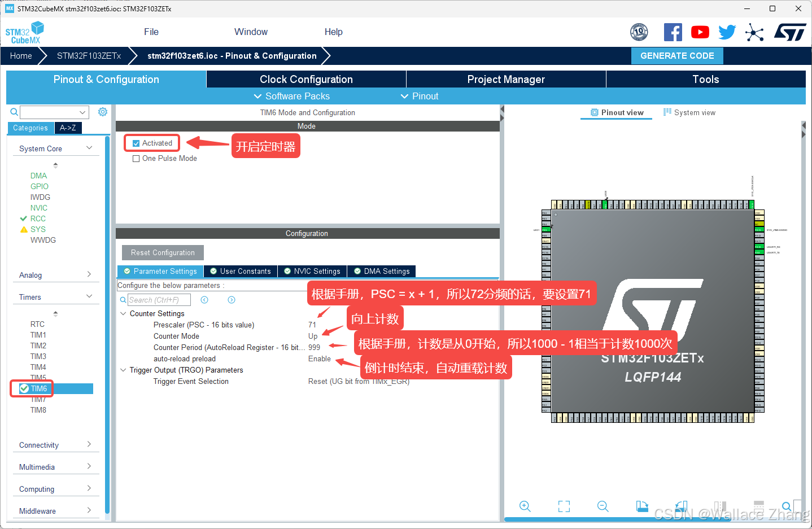Select the Pinout & Configuration tab
Image resolution: width=812 pixels, height=529 pixels.
pos(106,79)
